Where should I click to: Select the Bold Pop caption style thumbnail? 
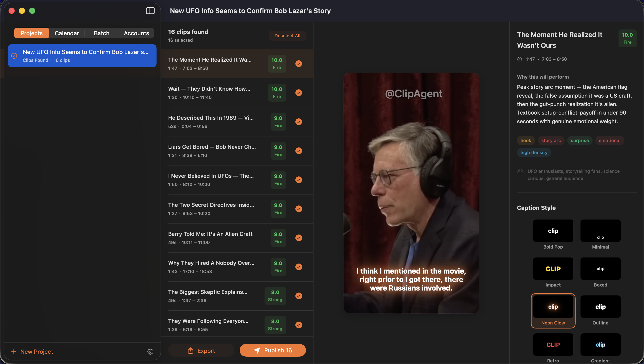pyautogui.click(x=553, y=230)
